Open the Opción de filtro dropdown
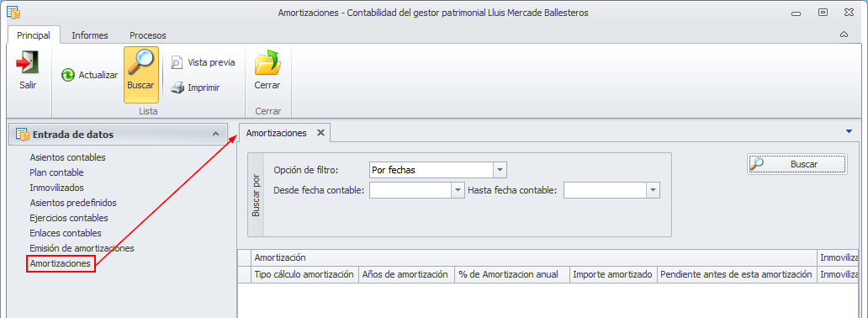The width and height of the screenshot is (868, 318). click(x=500, y=170)
